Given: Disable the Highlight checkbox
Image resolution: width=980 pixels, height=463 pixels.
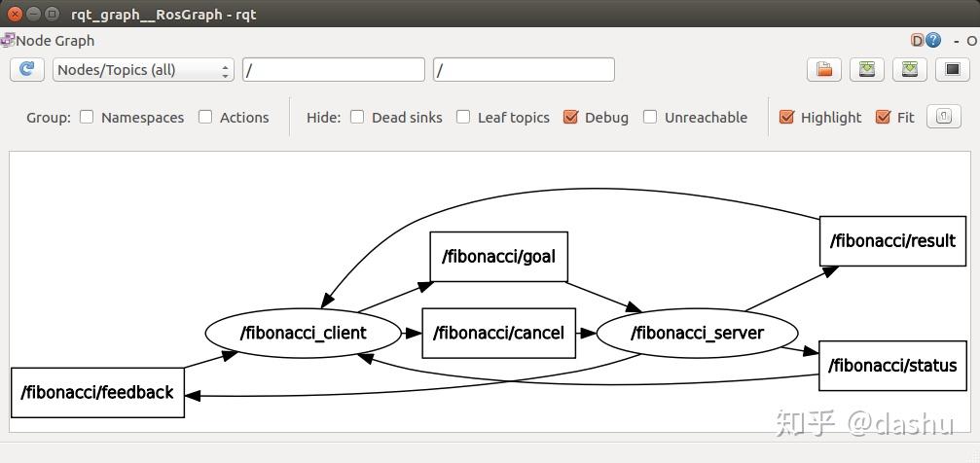Looking at the screenshot, I should 787,117.
